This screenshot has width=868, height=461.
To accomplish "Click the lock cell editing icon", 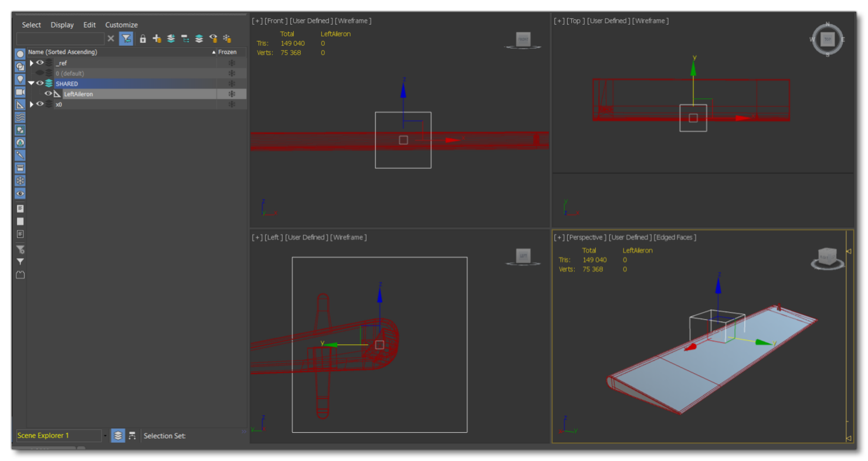I will 143,39.
